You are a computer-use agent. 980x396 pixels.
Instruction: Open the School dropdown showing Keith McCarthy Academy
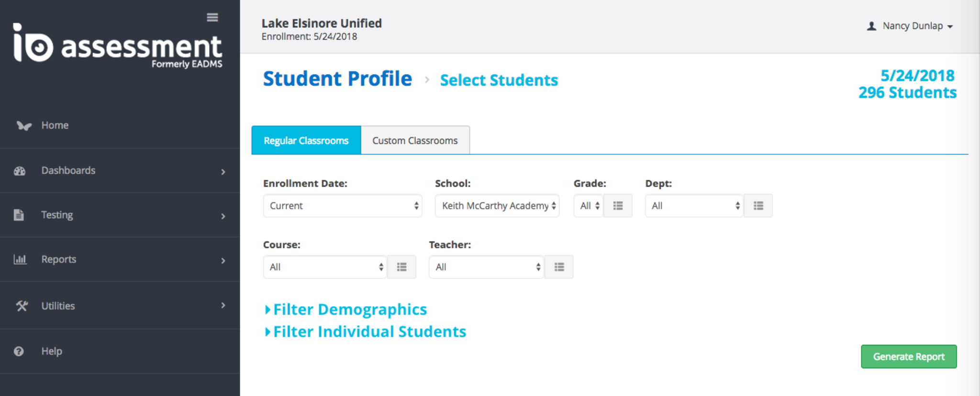[497, 206]
